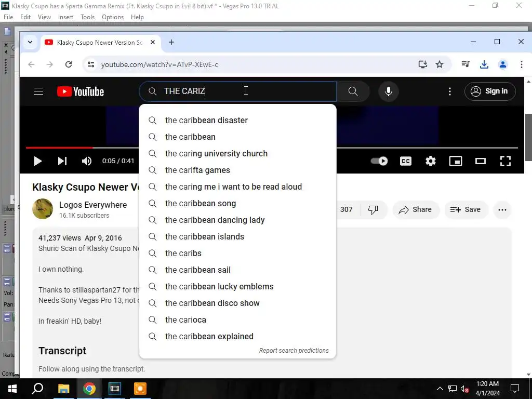Go forward in Chrome
The height and width of the screenshot is (399, 532).
50,64
